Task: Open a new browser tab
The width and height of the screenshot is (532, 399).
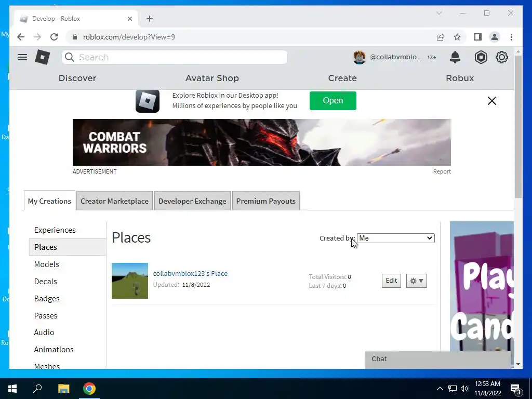Action: (x=150, y=19)
